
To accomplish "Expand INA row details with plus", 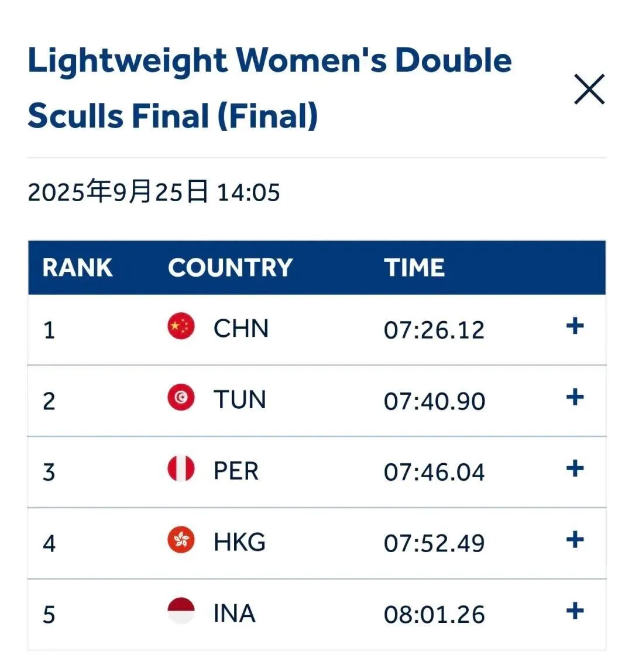I will pos(575,611).
